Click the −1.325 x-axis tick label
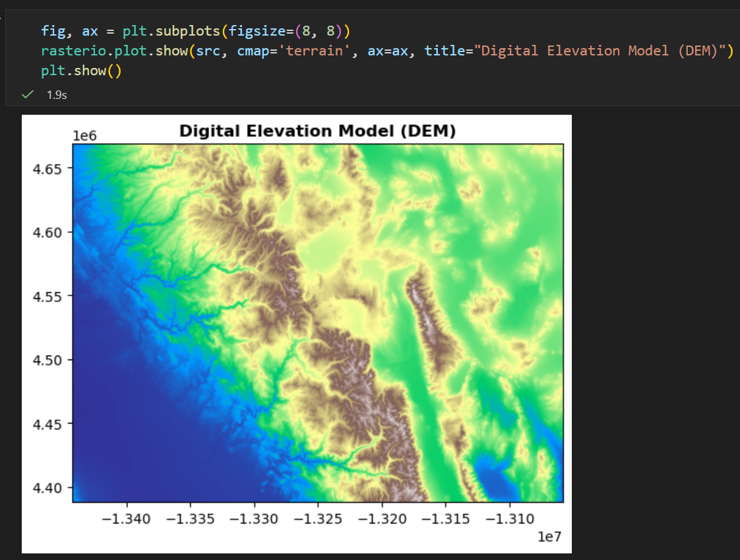 318,519
